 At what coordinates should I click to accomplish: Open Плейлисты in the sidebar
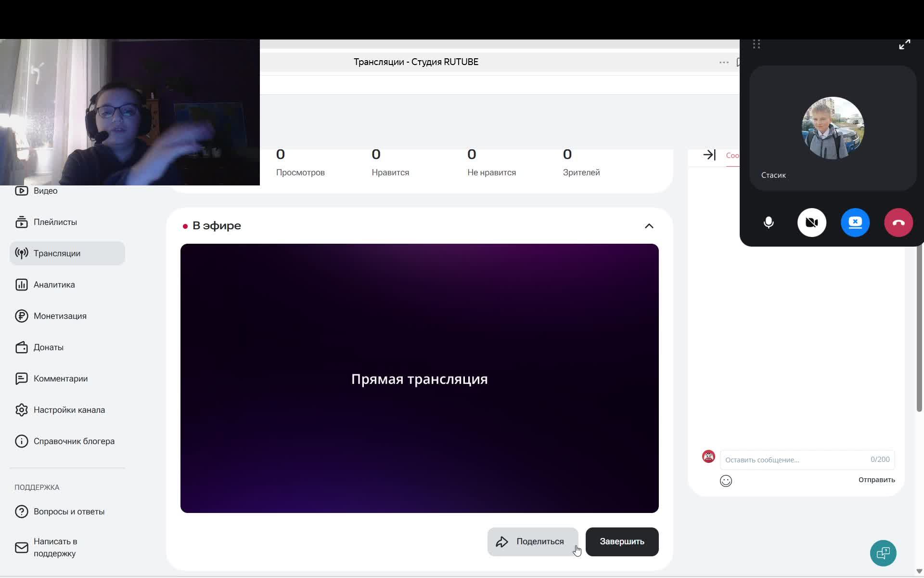coord(55,222)
